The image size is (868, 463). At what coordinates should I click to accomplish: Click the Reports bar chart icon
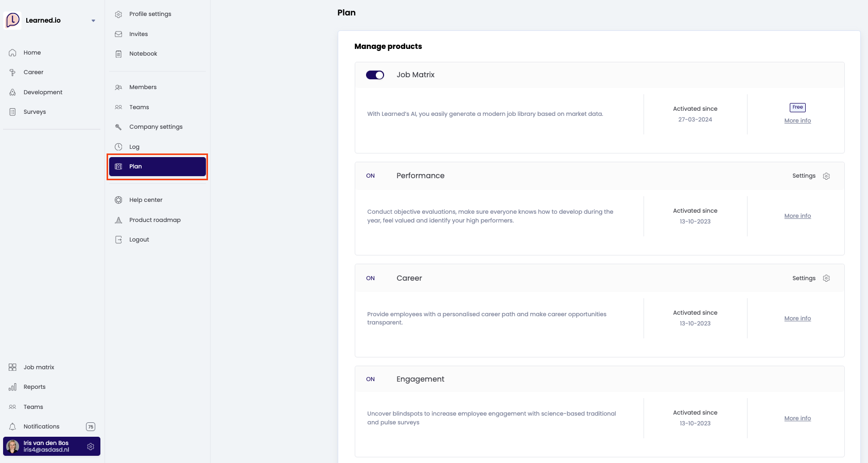pos(12,387)
